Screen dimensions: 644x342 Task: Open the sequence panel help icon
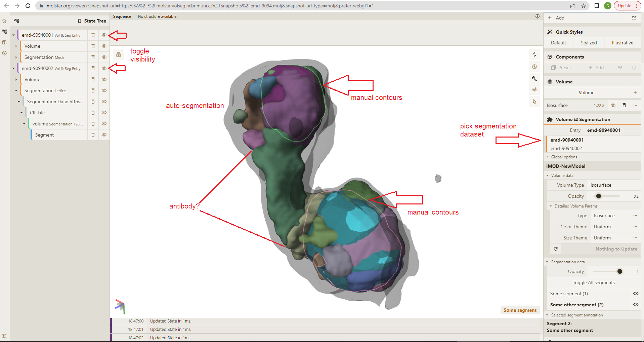coord(537,16)
